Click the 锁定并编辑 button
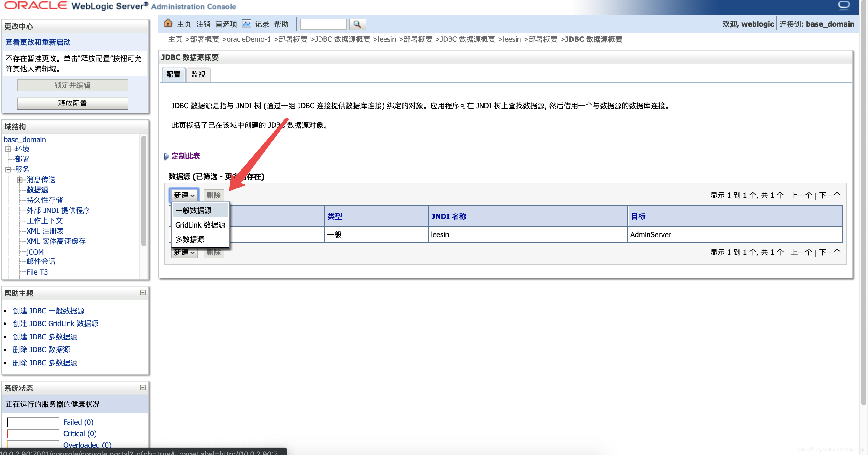The height and width of the screenshot is (455, 868). pyautogui.click(x=73, y=85)
